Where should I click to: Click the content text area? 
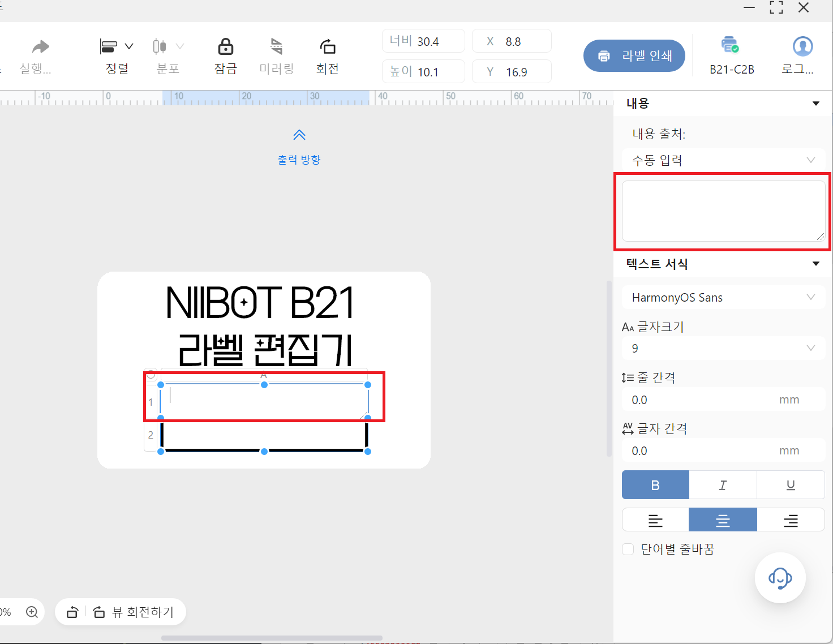[x=723, y=211]
